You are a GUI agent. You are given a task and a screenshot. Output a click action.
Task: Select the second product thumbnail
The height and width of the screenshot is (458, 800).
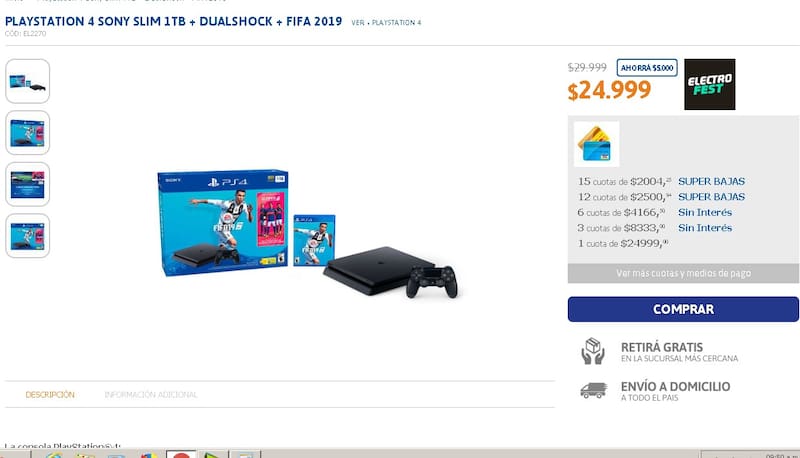28,133
